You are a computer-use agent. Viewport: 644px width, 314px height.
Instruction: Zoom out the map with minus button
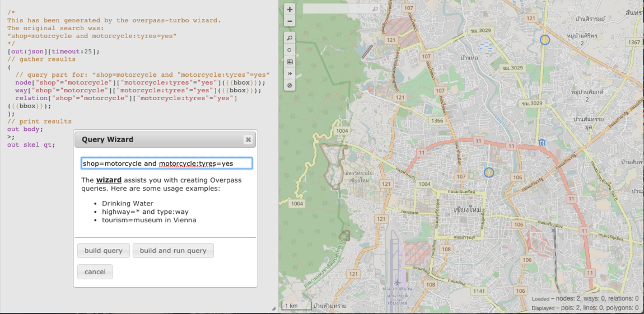pos(290,21)
